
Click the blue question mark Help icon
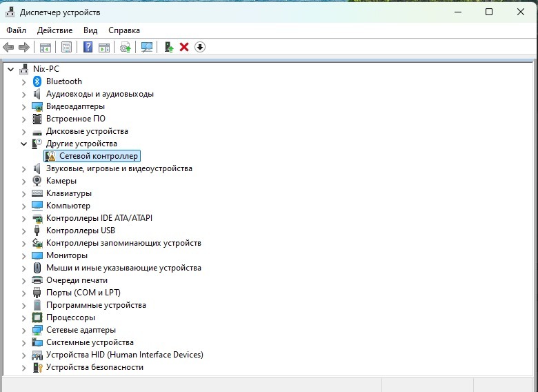[88, 47]
